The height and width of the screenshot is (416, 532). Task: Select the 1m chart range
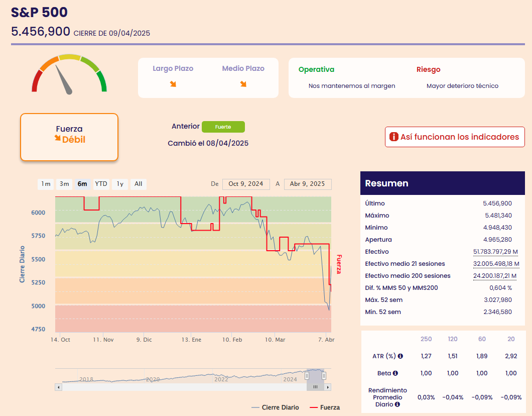pos(46,184)
